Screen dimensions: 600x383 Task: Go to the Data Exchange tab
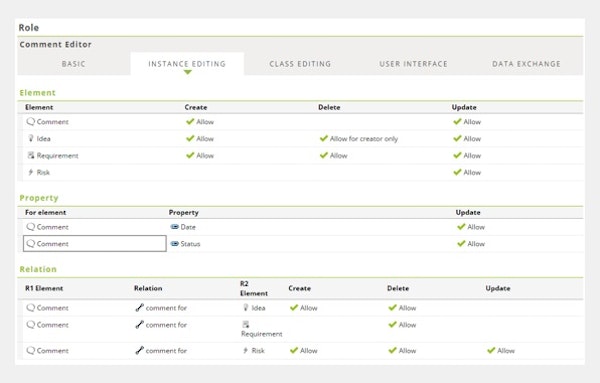coord(526,64)
